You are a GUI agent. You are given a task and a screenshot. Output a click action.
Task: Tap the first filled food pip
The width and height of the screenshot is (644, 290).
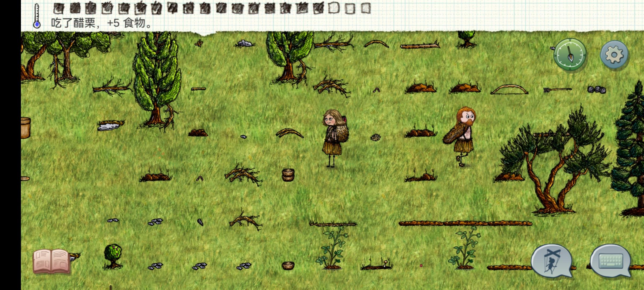point(58,9)
